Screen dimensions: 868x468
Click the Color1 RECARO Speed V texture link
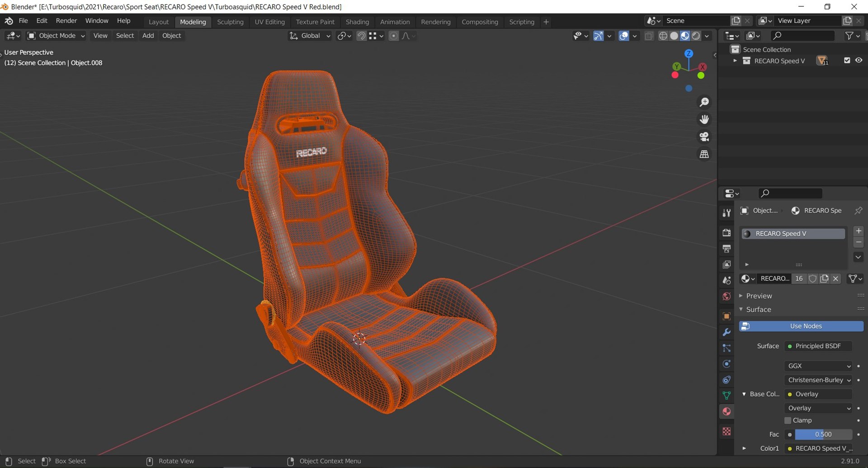[819, 449]
